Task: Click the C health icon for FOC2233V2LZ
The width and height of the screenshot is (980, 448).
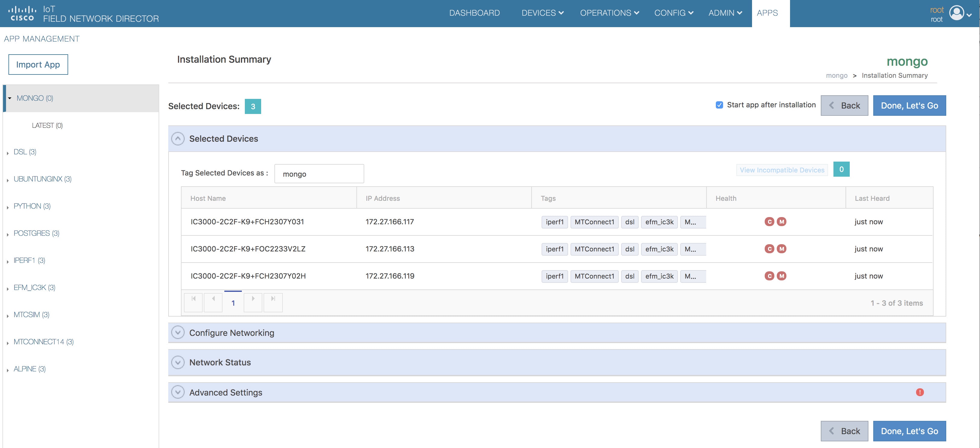Action: coord(769,249)
